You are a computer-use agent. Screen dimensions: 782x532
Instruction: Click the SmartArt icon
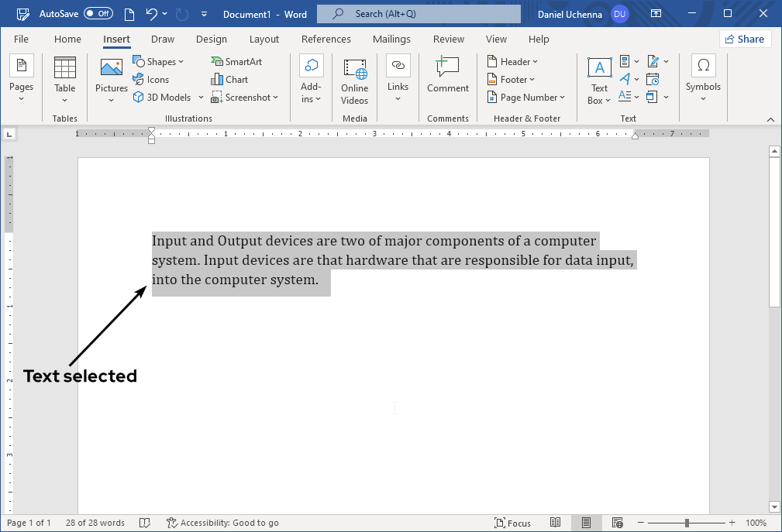click(217, 62)
